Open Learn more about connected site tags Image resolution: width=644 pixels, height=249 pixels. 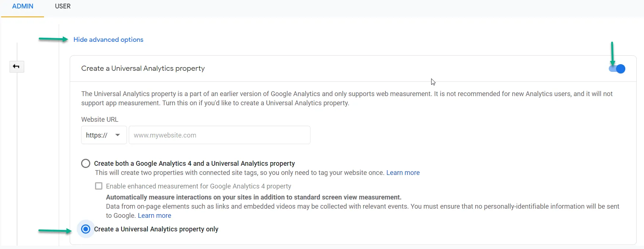[x=403, y=173]
